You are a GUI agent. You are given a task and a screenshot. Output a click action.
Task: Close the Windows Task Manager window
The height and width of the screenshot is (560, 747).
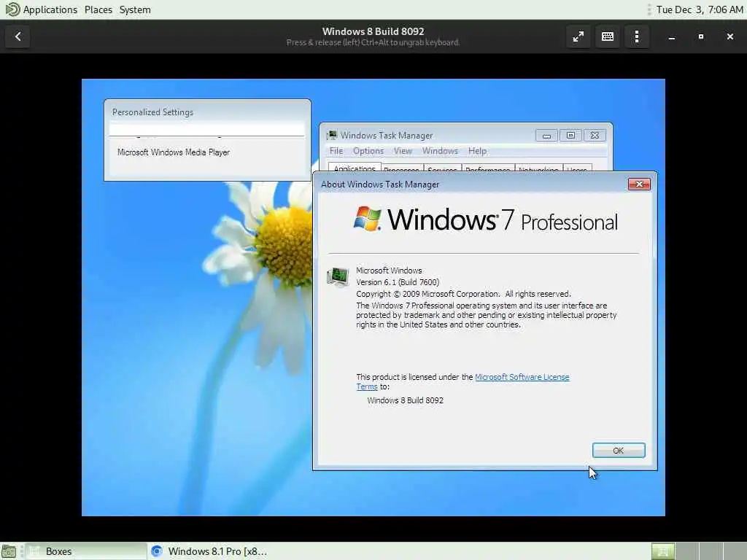point(595,136)
